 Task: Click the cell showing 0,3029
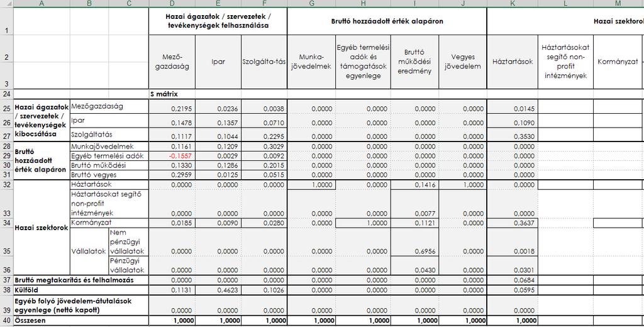(x=264, y=147)
